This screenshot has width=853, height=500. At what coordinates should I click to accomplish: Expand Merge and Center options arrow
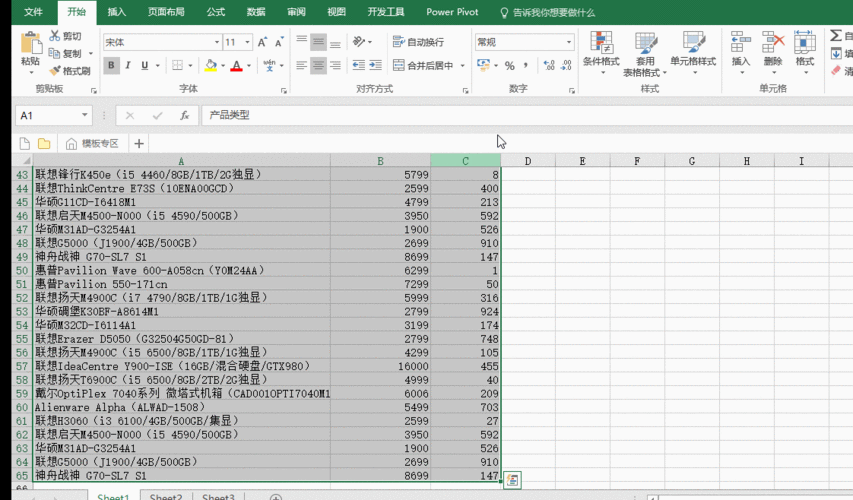pos(463,65)
